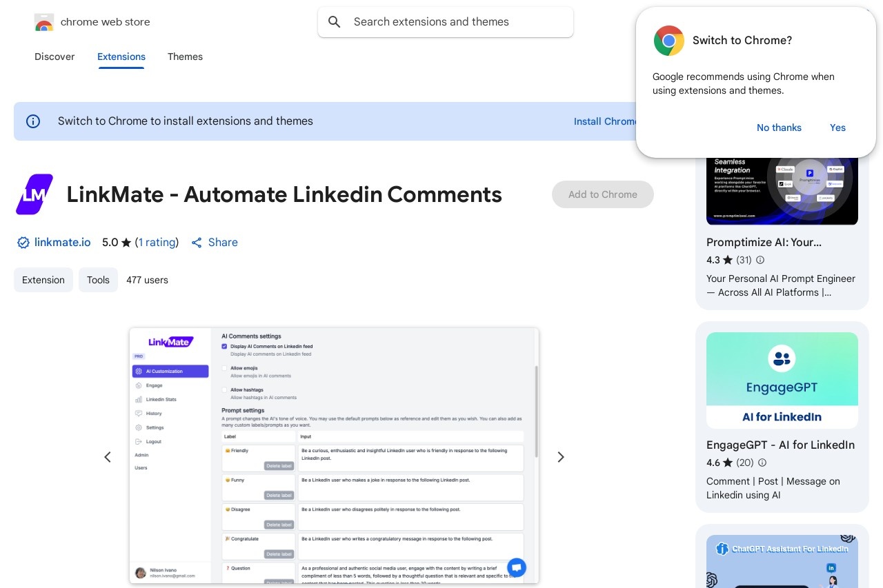Open the Promptimize AI: Your... title
883x588 pixels.
coord(764,243)
